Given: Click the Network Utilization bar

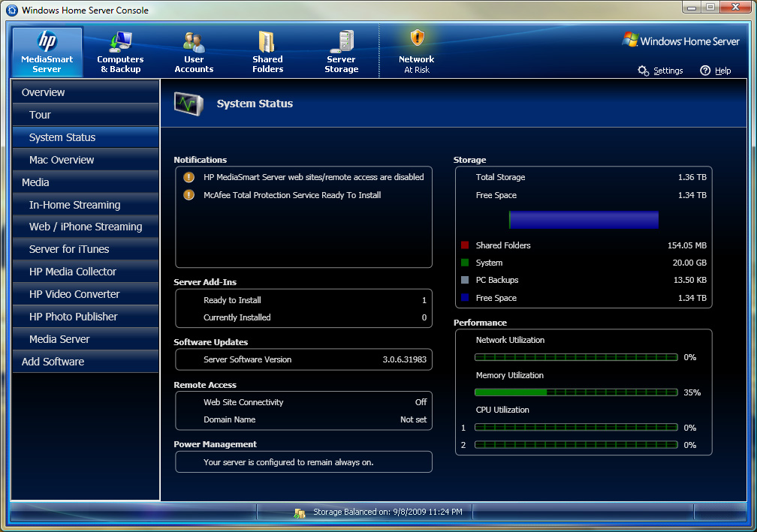Looking at the screenshot, I should tap(576, 357).
